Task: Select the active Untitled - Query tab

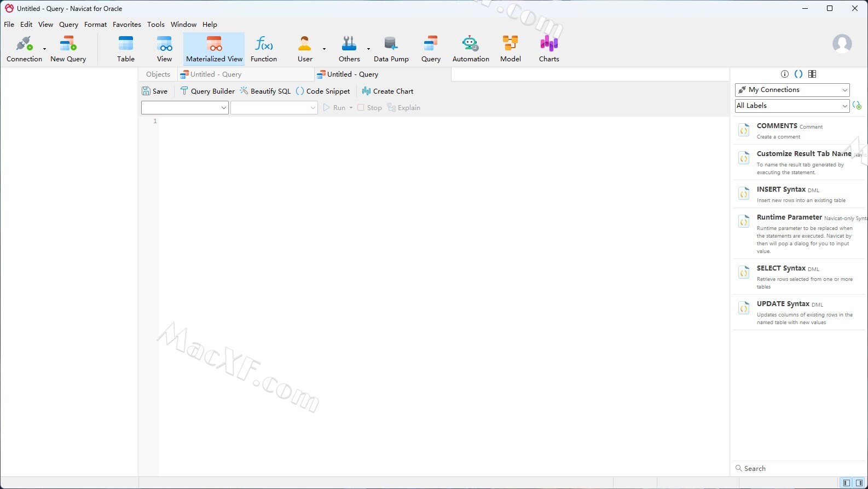Action: [x=383, y=74]
